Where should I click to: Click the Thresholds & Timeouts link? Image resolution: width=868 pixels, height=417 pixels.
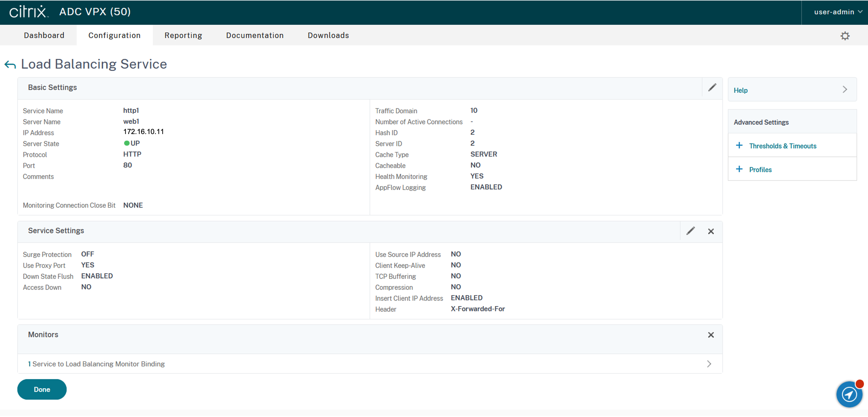click(782, 146)
